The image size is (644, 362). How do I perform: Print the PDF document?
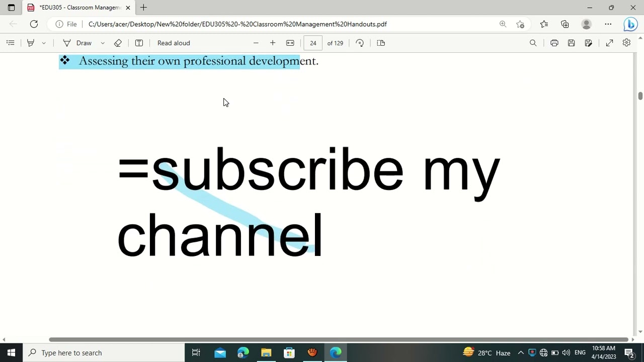[554, 43]
